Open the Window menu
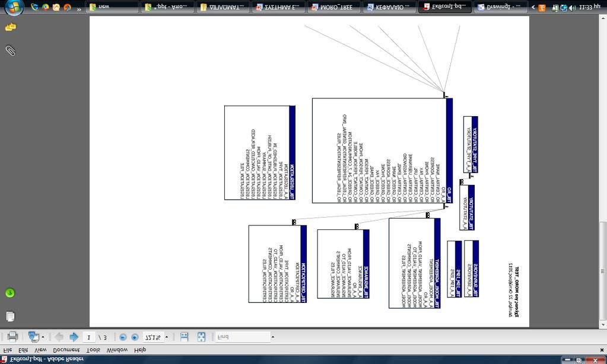Image resolution: width=607 pixels, height=364 pixels. tap(117, 350)
